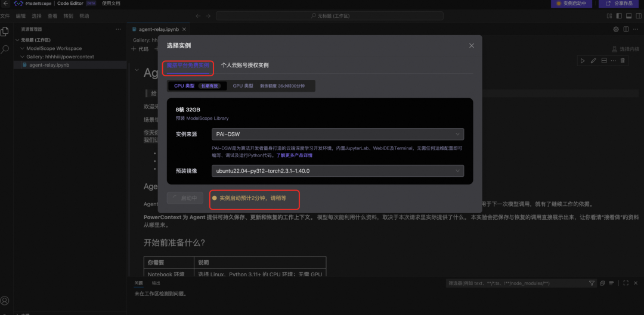Toggle the secondary sidebar layout icon
The width and height of the screenshot is (644, 315).
point(638,16)
